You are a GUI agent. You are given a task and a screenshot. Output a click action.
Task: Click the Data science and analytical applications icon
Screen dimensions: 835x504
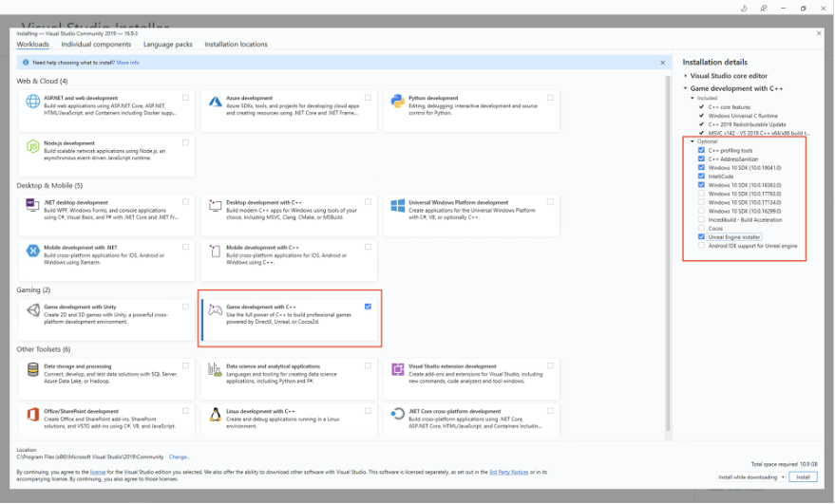(x=215, y=369)
